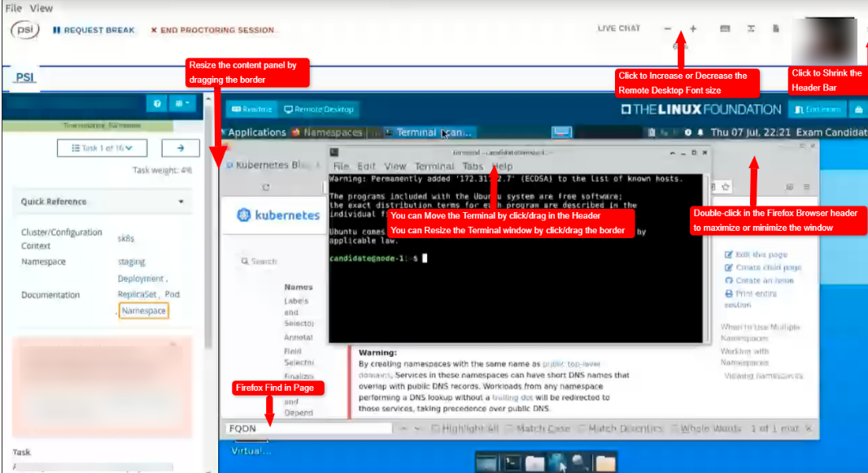Switch to the Readme tab
Screen dimensions: 868x473
[x=251, y=109]
